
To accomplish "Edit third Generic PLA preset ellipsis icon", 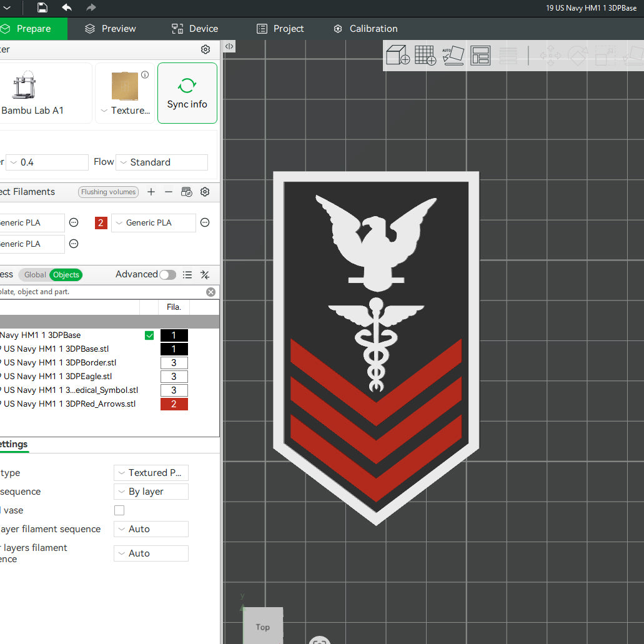I will pyautogui.click(x=74, y=244).
